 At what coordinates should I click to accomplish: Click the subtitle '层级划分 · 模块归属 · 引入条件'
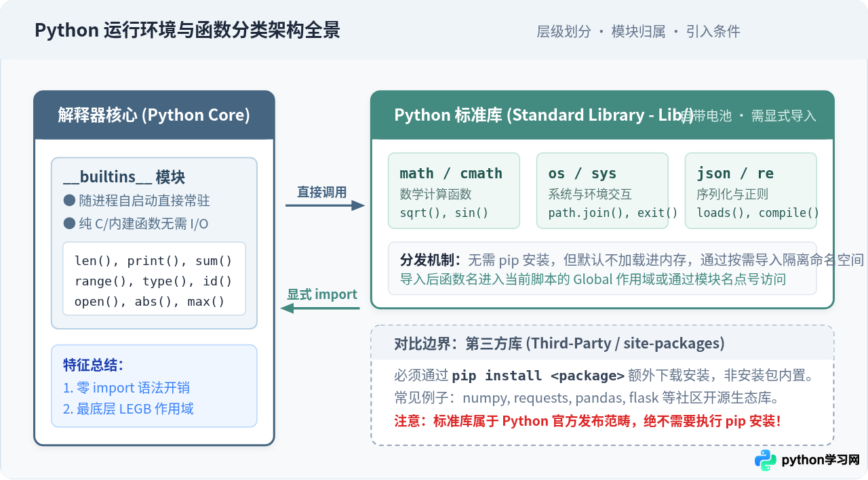[638, 31]
